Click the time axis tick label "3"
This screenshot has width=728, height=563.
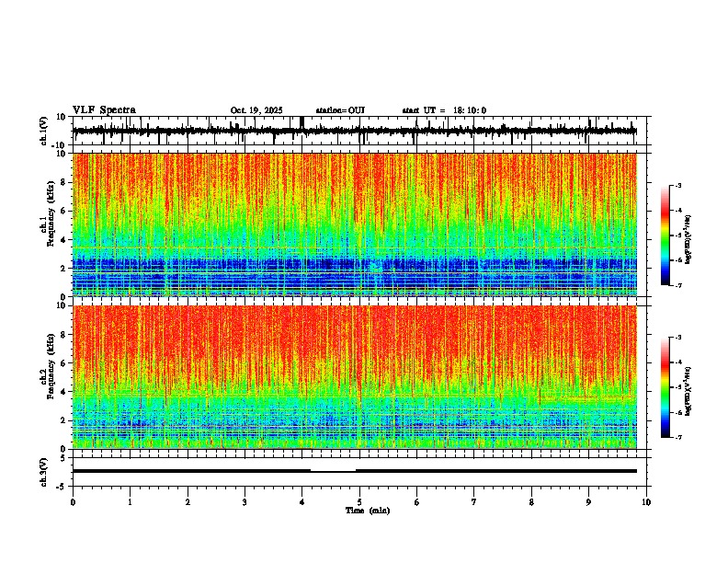click(245, 502)
